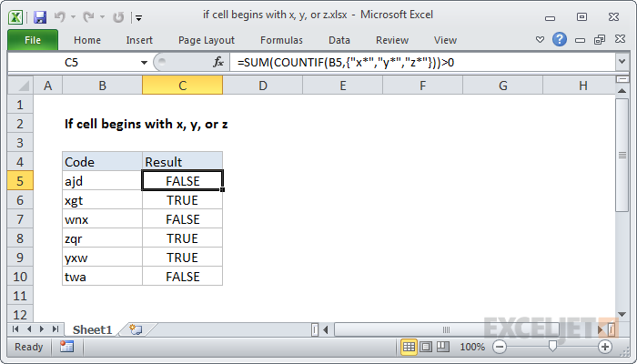Open the Formulas ribbon tab

[281, 40]
